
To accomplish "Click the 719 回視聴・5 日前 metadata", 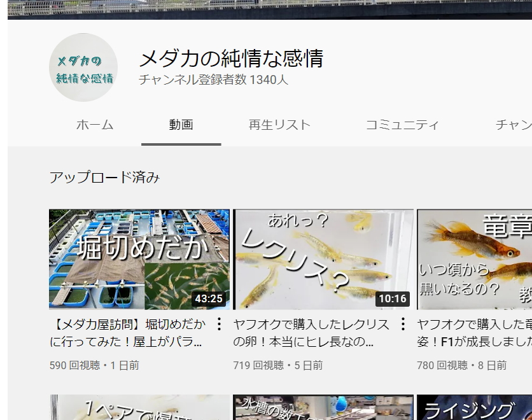I will (278, 365).
